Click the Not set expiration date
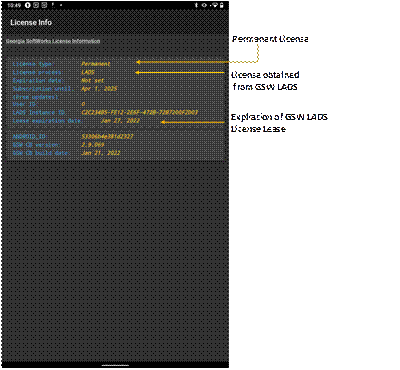 (93, 80)
